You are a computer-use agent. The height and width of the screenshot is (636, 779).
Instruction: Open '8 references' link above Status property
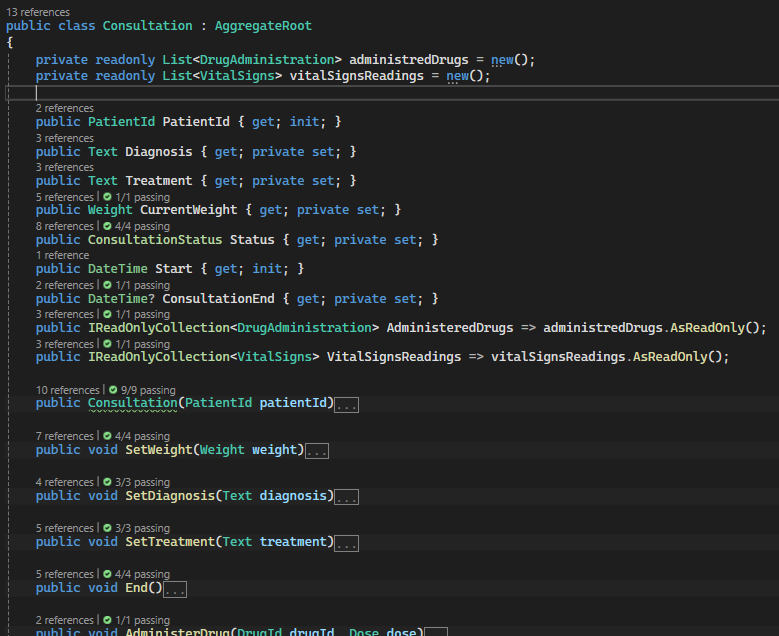pyautogui.click(x=65, y=227)
